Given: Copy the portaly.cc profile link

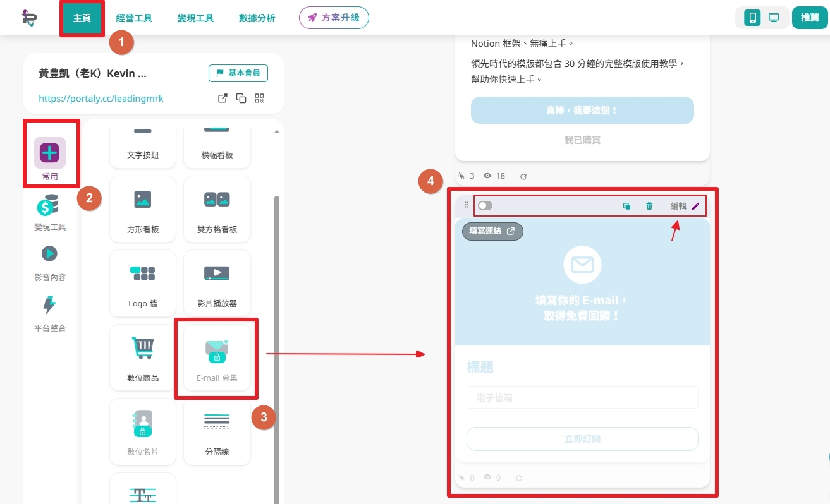Looking at the screenshot, I should [241, 98].
